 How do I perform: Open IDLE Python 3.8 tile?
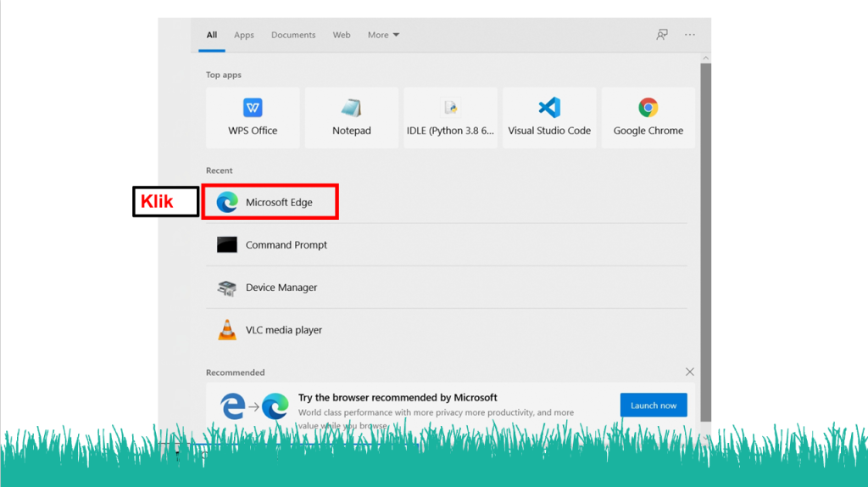(450, 117)
